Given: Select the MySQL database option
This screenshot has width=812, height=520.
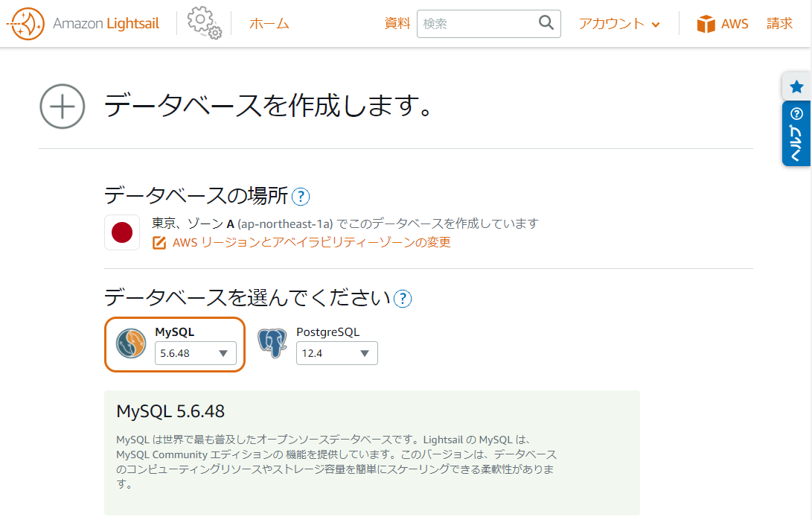Looking at the screenshot, I should [x=174, y=344].
